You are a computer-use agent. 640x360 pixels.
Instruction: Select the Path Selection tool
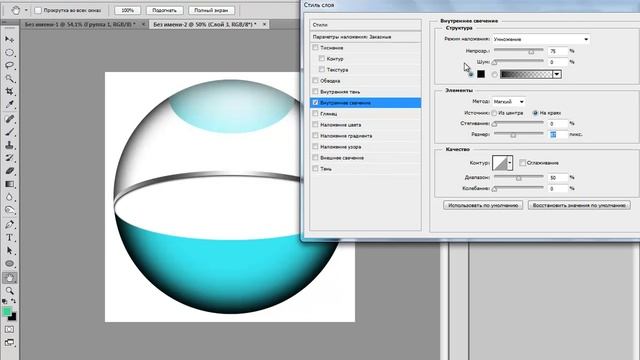pos(9,251)
